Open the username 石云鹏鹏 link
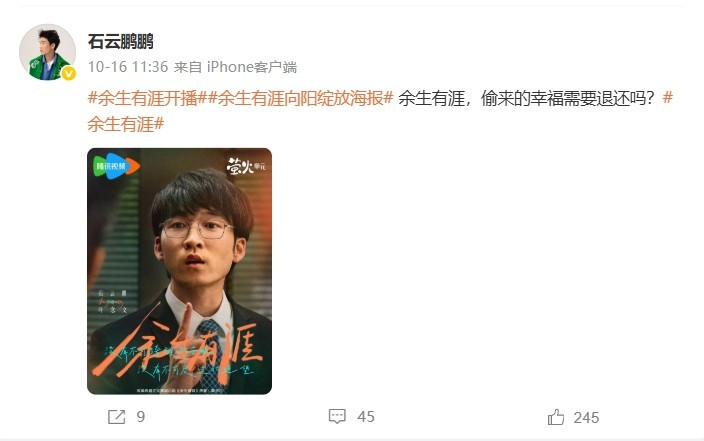The width and height of the screenshot is (704, 441). coord(120,42)
